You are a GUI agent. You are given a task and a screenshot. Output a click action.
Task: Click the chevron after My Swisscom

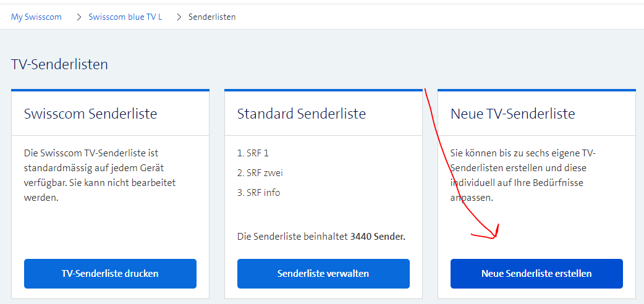79,17
